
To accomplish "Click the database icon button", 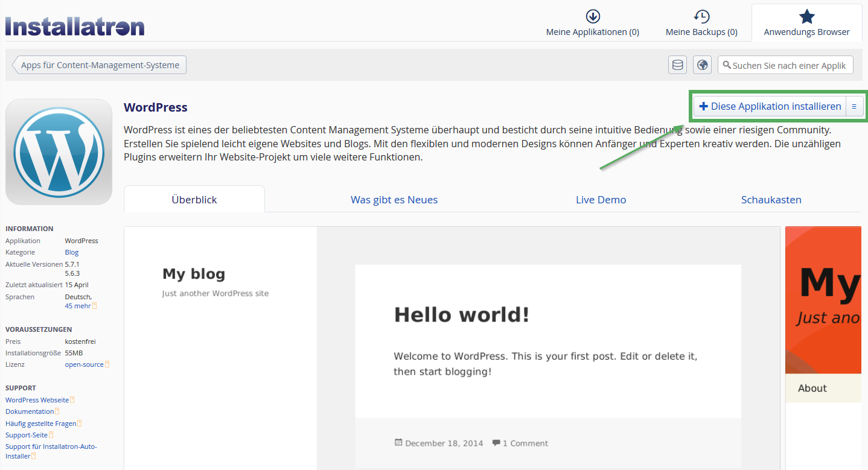I will coord(678,65).
